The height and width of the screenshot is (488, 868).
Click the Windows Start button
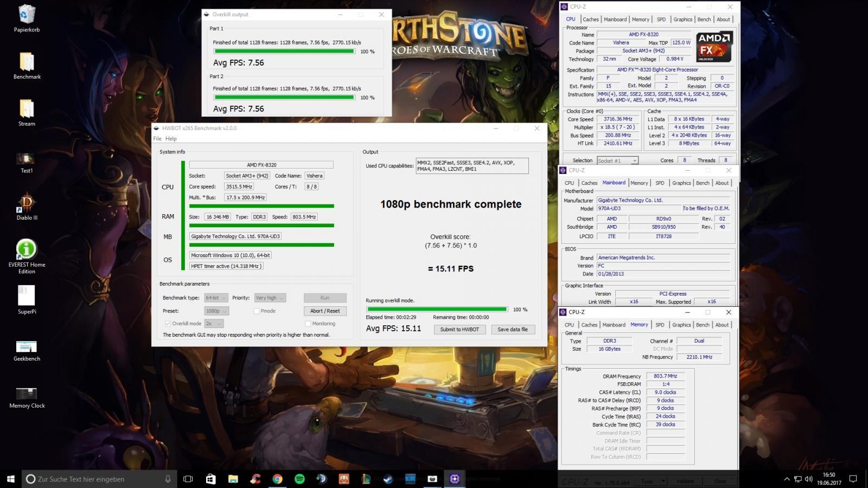[10, 479]
